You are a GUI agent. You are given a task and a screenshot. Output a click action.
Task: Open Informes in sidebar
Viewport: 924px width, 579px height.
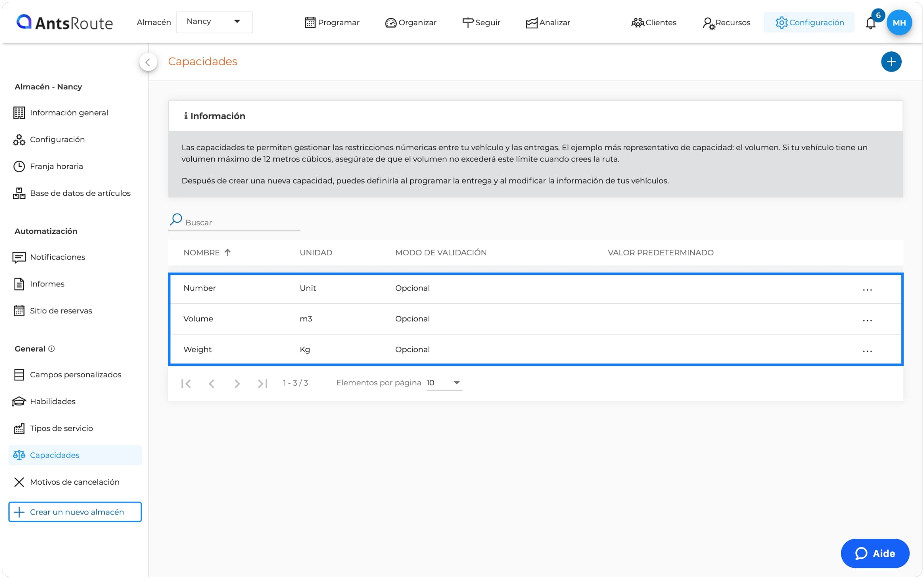[39, 284]
